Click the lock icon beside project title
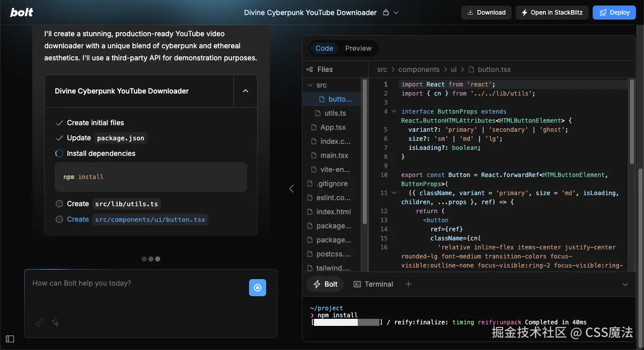The width and height of the screenshot is (644, 350). 386,13
